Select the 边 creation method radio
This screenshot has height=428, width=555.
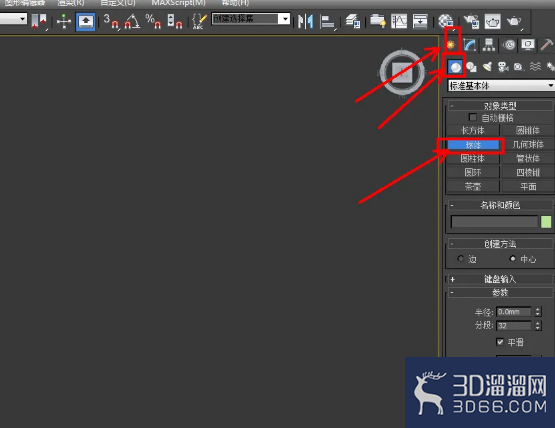(x=460, y=258)
